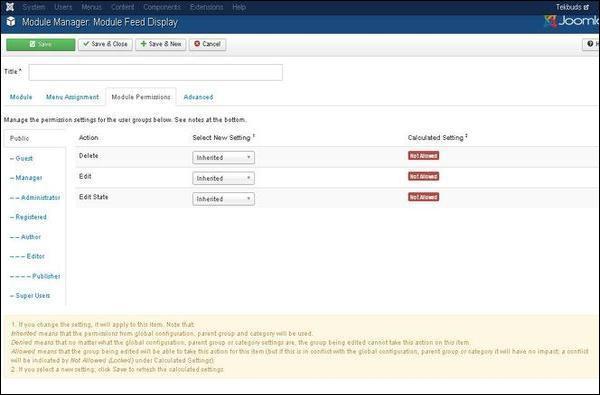Viewport: 600px width, 395px height.
Task: Open the Content menu
Action: pyautogui.click(x=122, y=7)
